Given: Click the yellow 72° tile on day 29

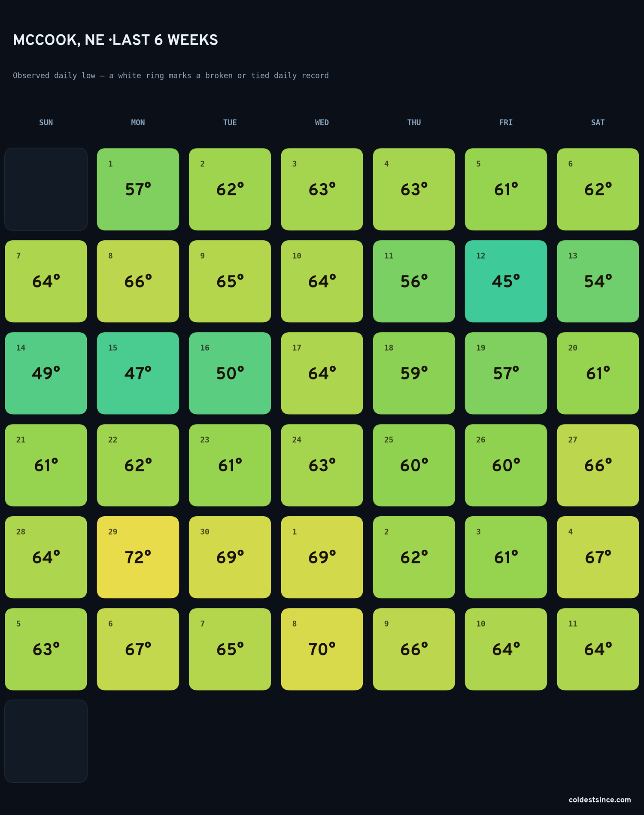Looking at the screenshot, I should click(138, 557).
